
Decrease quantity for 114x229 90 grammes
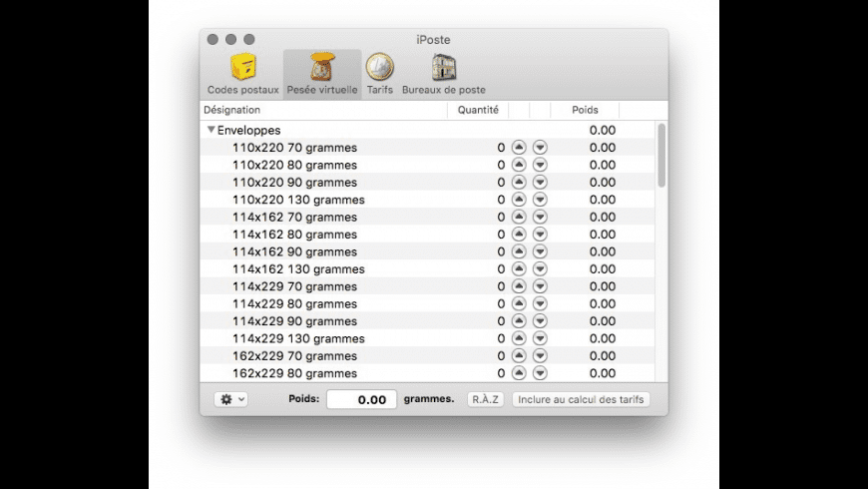click(540, 320)
